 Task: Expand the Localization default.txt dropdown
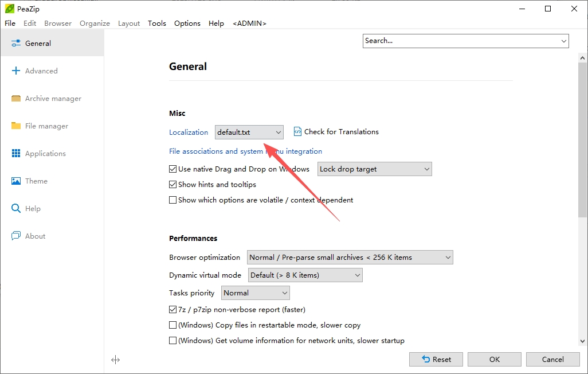click(249, 132)
